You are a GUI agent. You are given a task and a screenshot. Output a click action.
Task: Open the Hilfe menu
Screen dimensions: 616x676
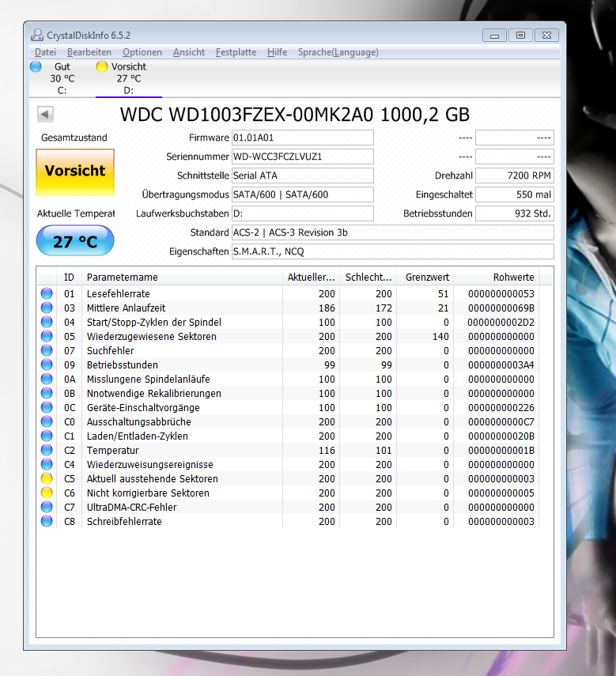(278, 52)
